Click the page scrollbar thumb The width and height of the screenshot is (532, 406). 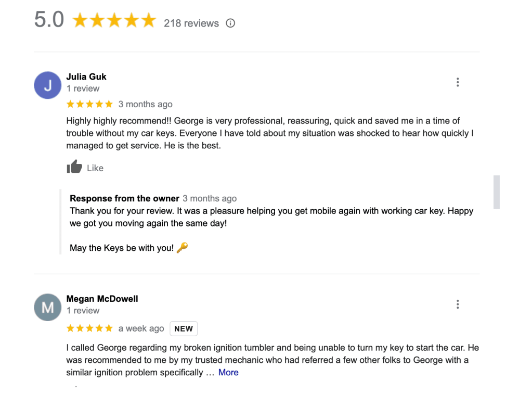pyautogui.click(x=497, y=192)
